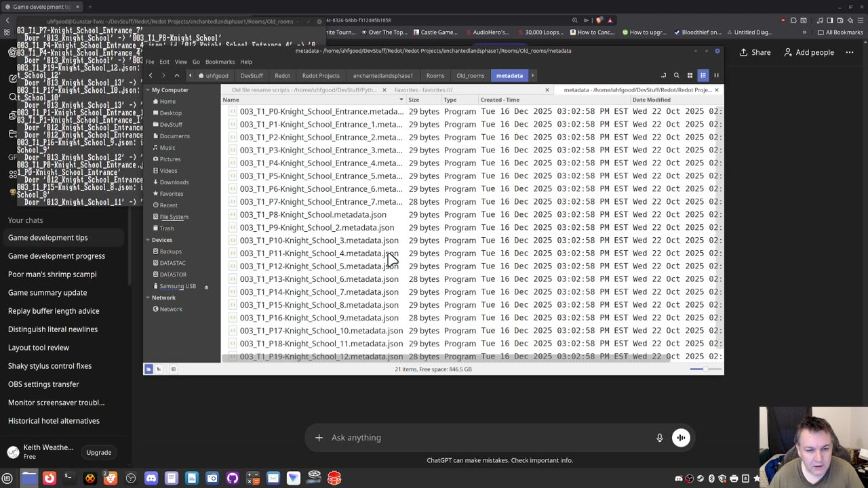Open the Go menu

[196, 62]
